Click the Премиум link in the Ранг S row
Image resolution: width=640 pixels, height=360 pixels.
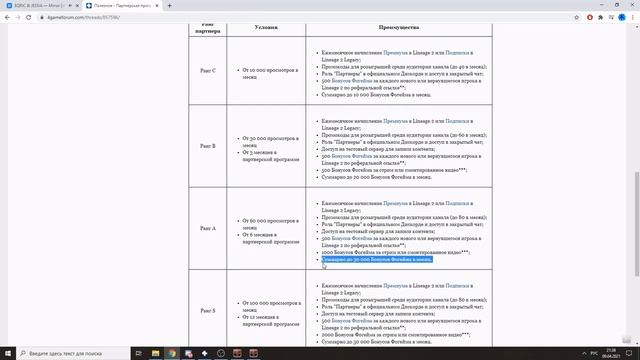[395, 286]
